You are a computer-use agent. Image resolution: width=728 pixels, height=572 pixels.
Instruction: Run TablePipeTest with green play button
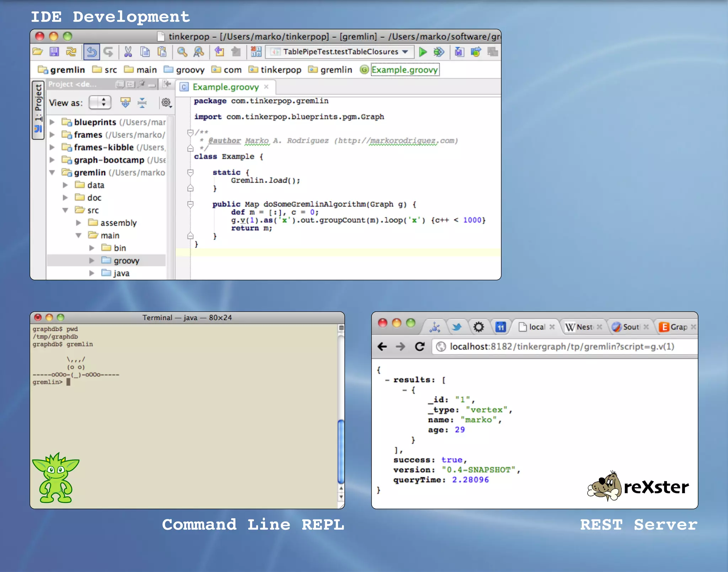pyautogui.click(x=423, y=52)
